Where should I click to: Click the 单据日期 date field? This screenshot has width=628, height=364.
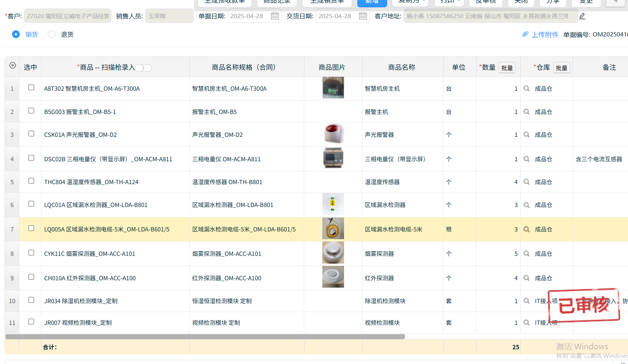pos(254,16)
